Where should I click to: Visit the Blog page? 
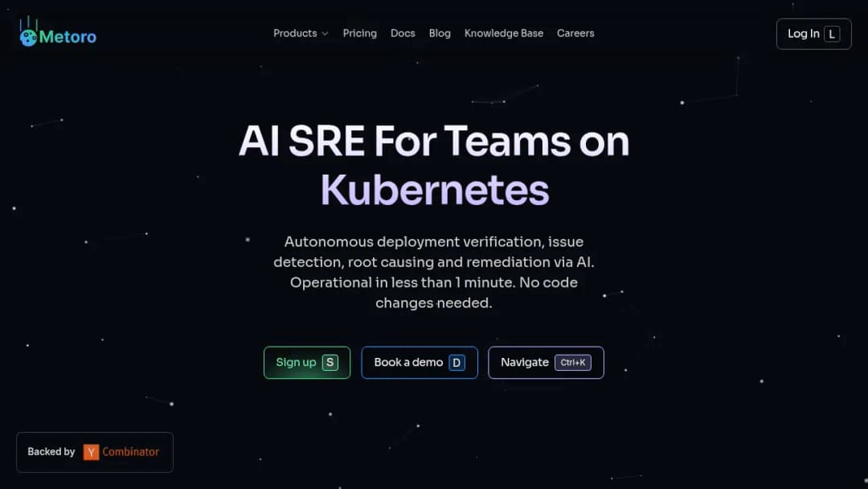(440, 33)
